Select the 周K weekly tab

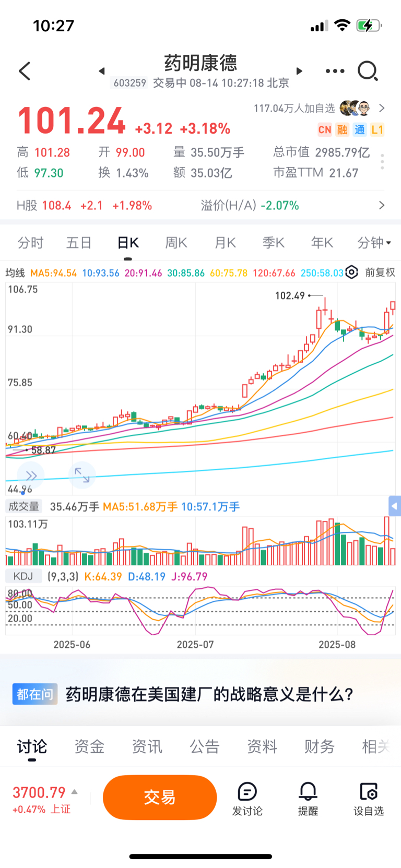coord(176,243)
